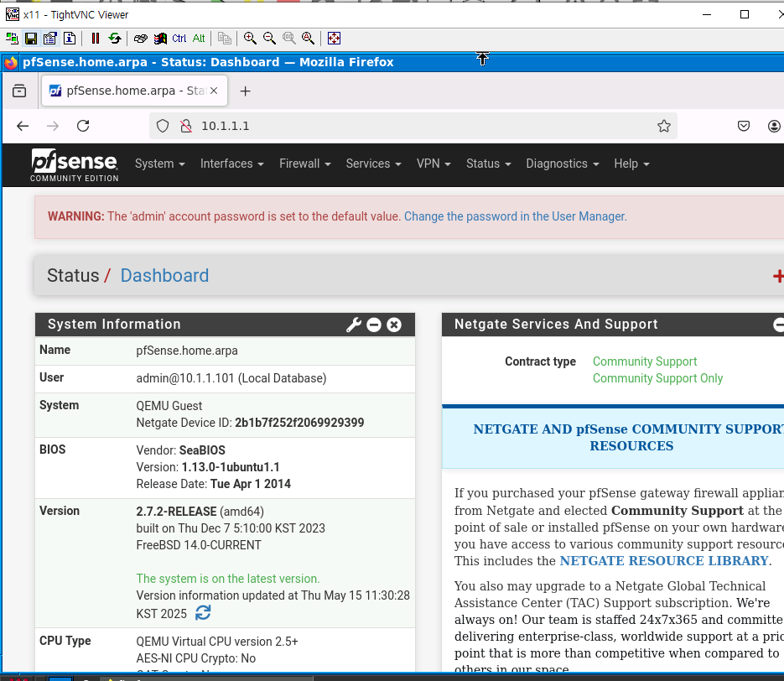Zoom out with the minus magnifier icon
784x681 pixels.
(x=269, y=38)
